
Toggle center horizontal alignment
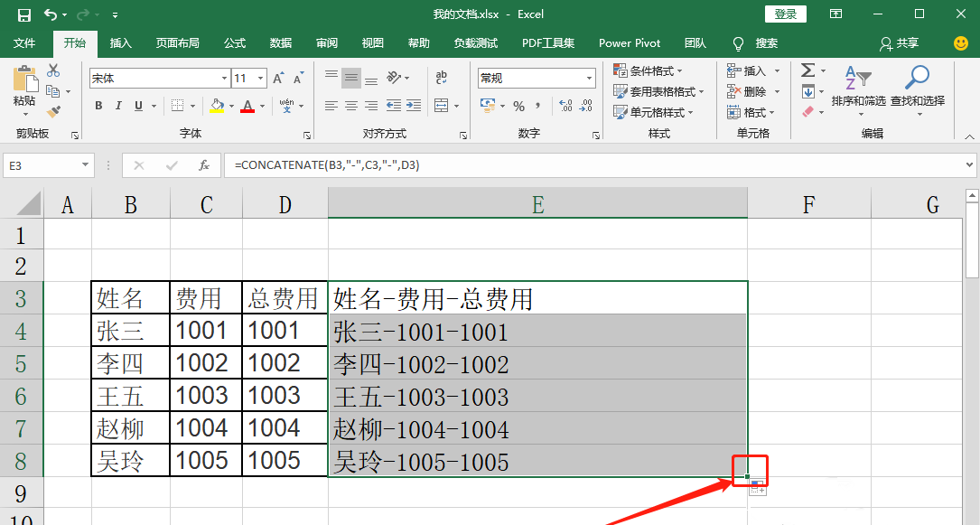[x=351, y=107]
